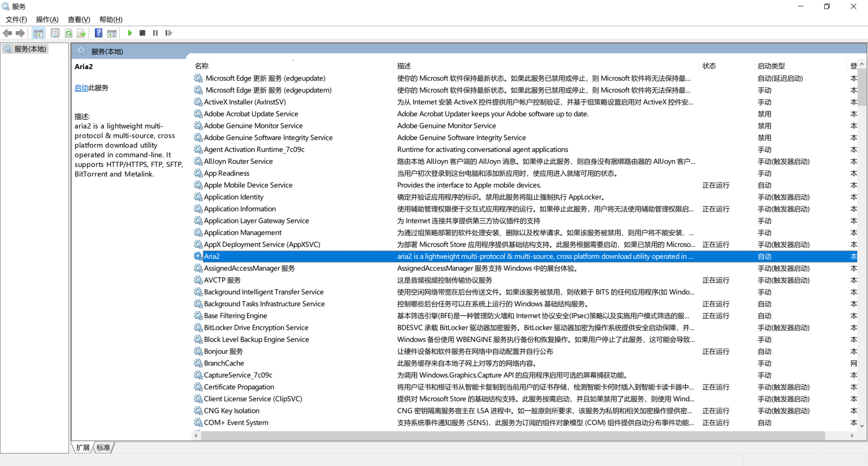This screenshot has height=466, width=868.
Task: Click the 启动 link to start Aria2
Action: tap(81, 88)
